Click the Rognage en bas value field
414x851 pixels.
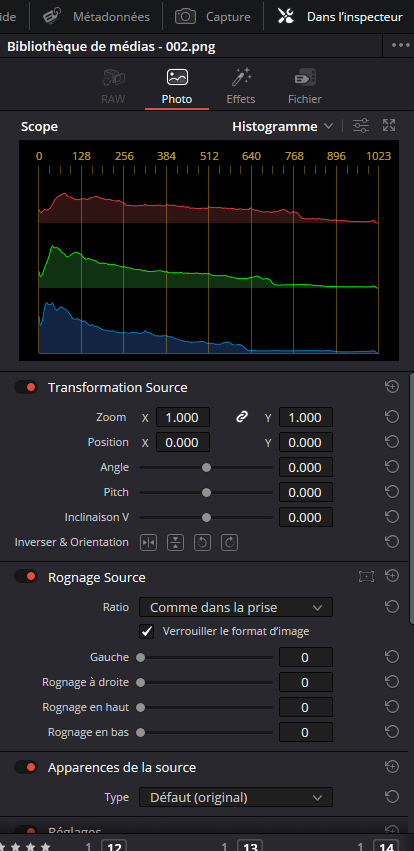(x=305, y=732)
